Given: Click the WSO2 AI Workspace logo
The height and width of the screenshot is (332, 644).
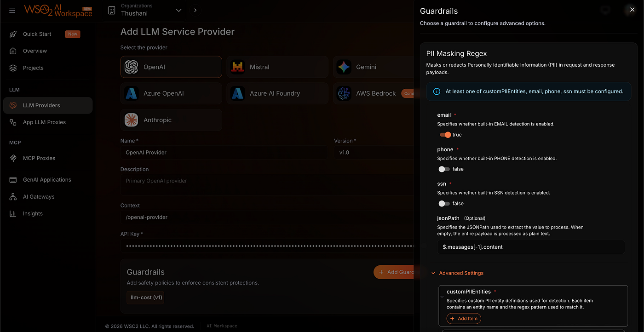Looking at the screenshot, I should point(58,10).
